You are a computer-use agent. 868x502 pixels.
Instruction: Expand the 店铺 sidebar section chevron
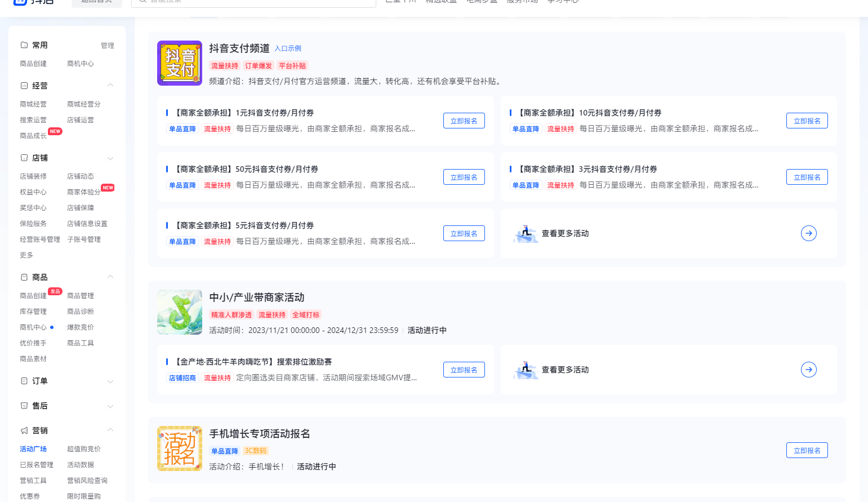pos(110,158)
